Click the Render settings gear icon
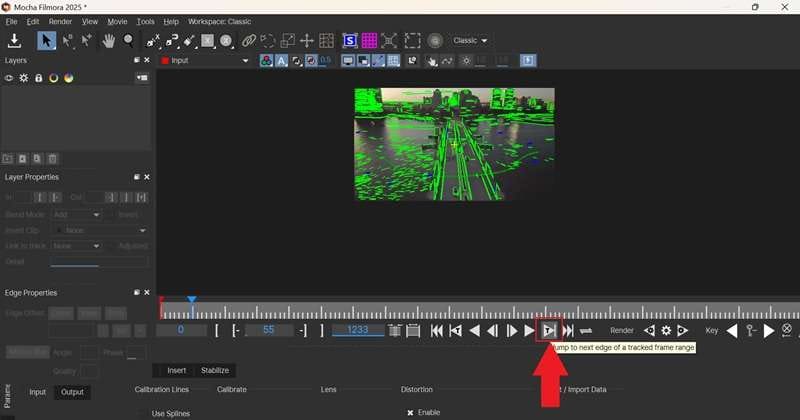The image size is (800, 420). [666, 331]
